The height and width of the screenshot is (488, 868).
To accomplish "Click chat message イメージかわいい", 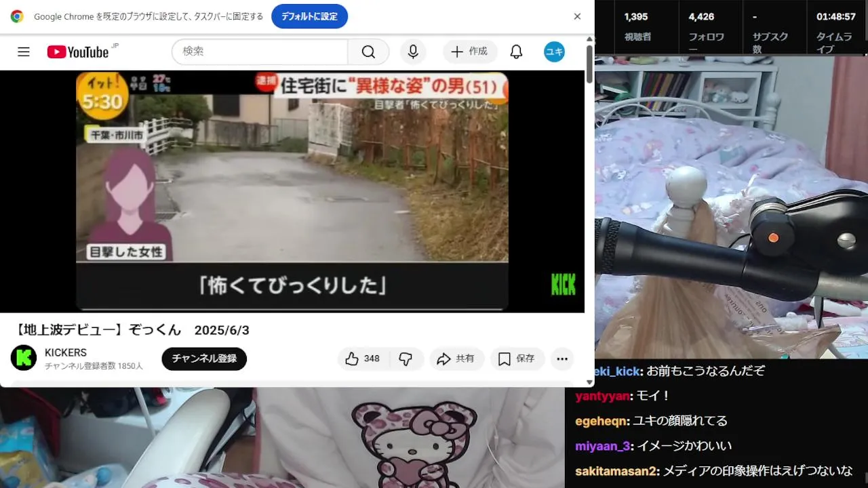I will 683,446.
